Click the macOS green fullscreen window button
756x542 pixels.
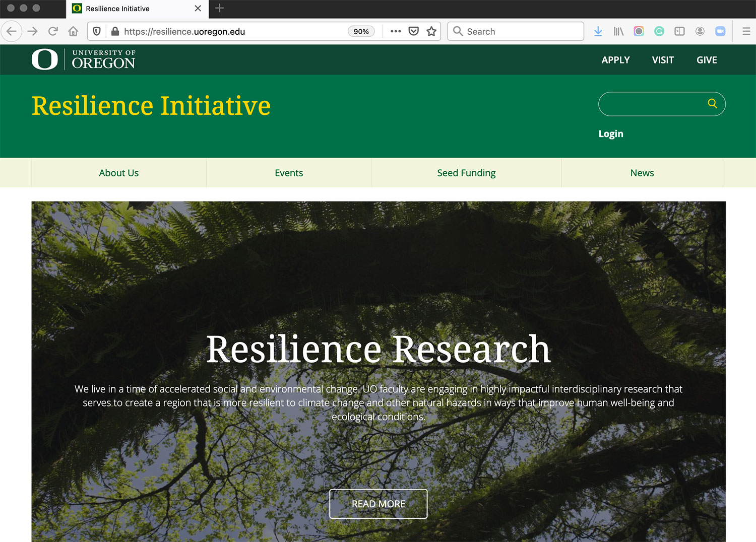coord(36,8)
